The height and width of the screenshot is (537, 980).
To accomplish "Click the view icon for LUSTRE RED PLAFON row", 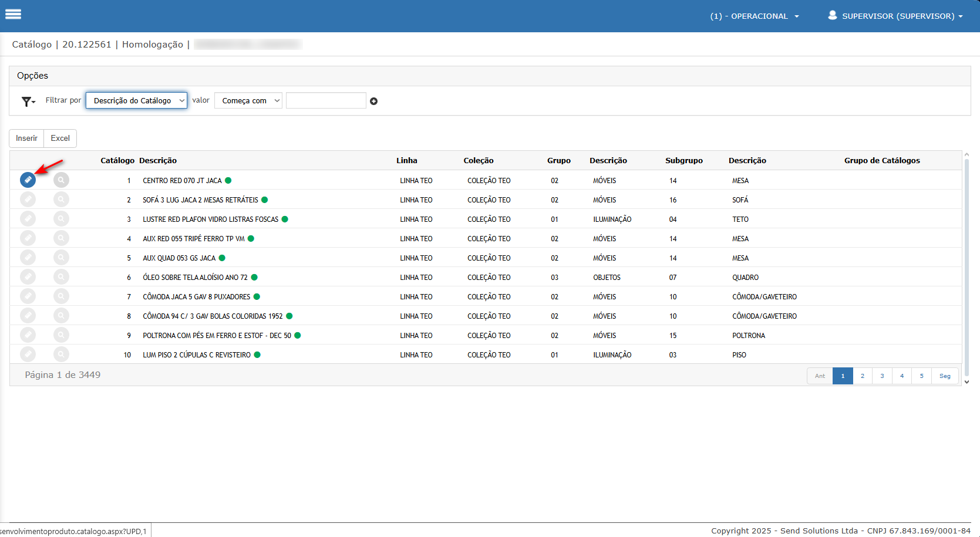I will pyautogui.click(x=61, y=219).
